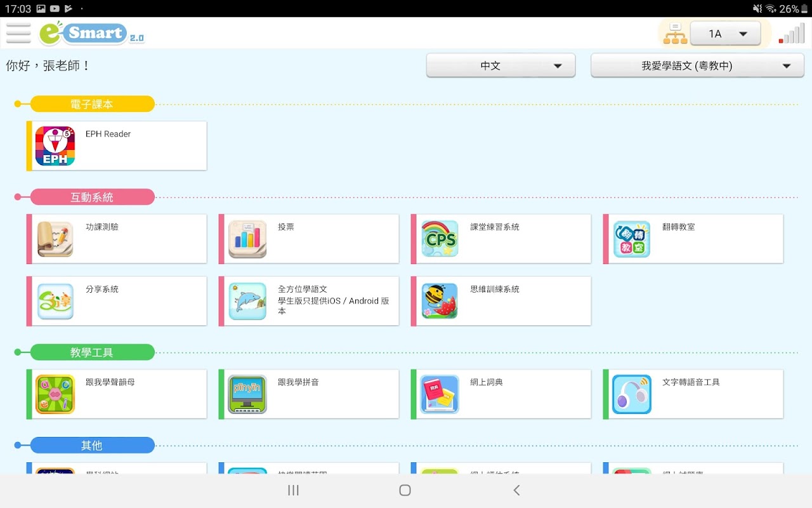Image resolution: width=812 pixels, height=508 pixels.
Task: Launch the EPH Reader app icon
Action: [x=55, y=146]
